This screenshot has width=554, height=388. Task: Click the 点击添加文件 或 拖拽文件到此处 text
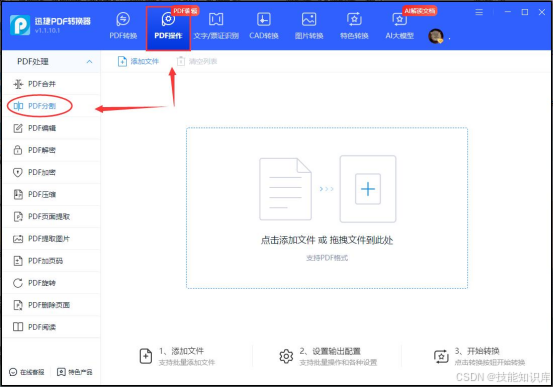tap(327, 240)
